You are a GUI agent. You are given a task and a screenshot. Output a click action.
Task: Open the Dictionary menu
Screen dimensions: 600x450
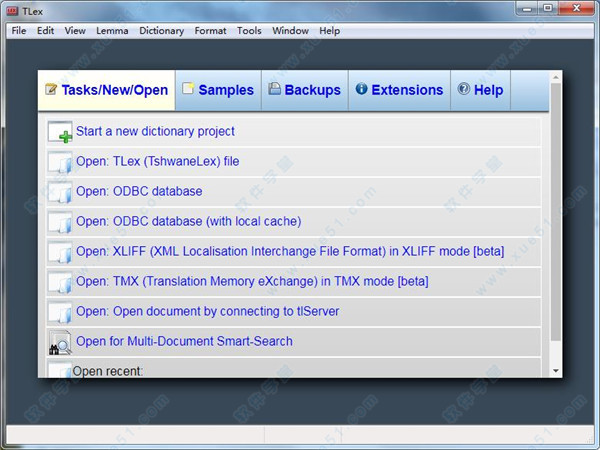pos(161,31)
